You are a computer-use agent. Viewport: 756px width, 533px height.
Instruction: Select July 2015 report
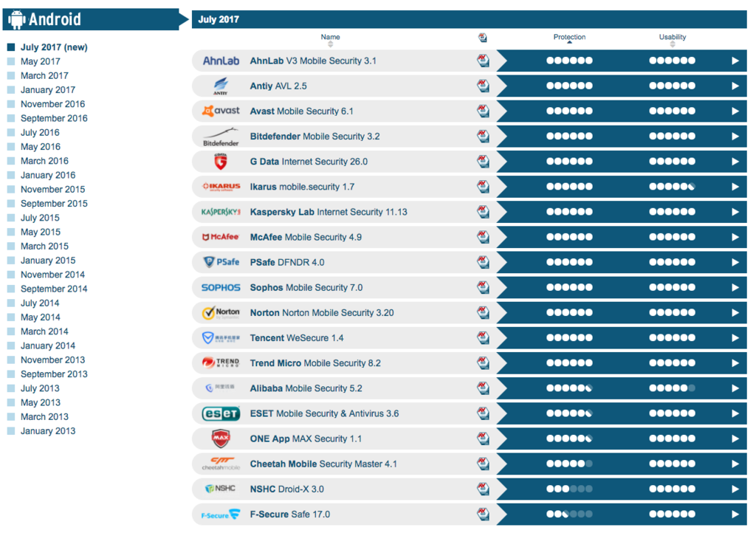(40, 218)
